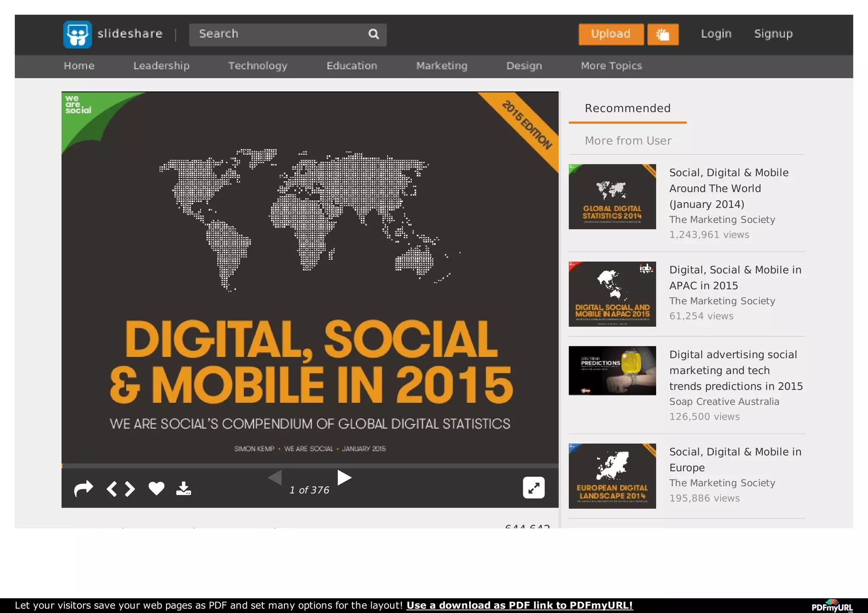
Task: Select the Education topic
Action: pyautogui.click(x=352, y=66)
